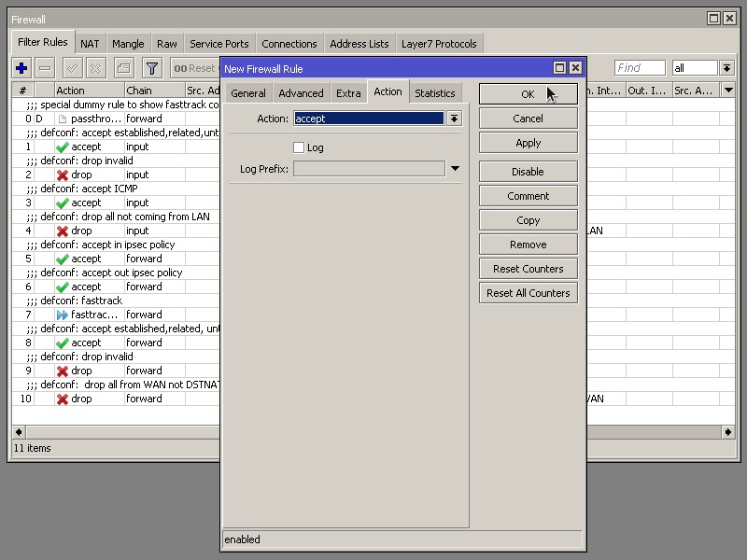Image resolution: width=747 pixels, height=560 pixels.
Task: Open the 'all' filter dropdown in Firewall
Action: pos(726,68)
